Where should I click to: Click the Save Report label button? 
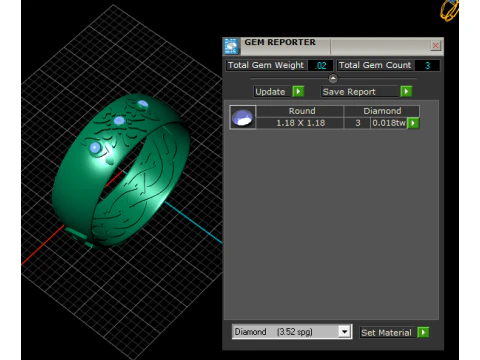[360, 92]
